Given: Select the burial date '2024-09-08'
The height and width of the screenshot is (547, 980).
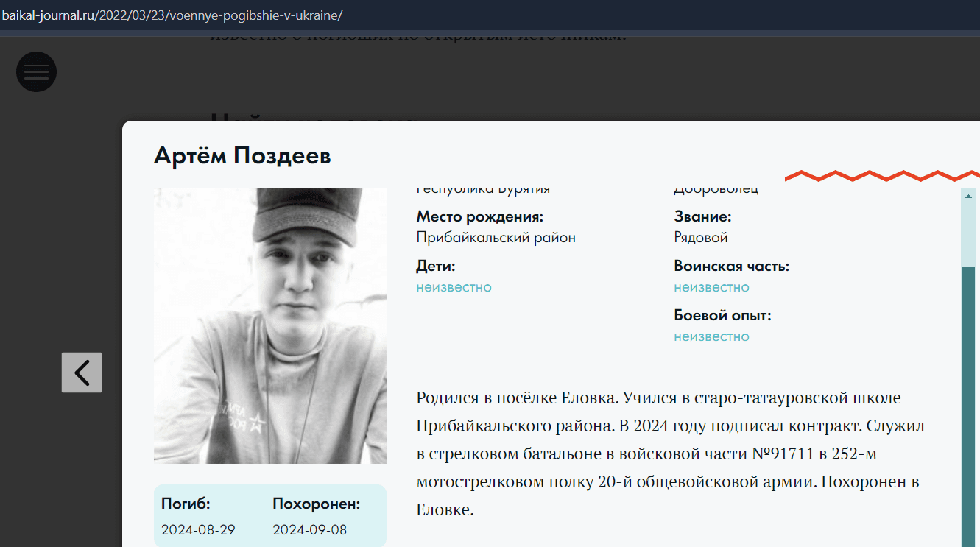Looking at the screenshot, I should click(x=309, y=530).
